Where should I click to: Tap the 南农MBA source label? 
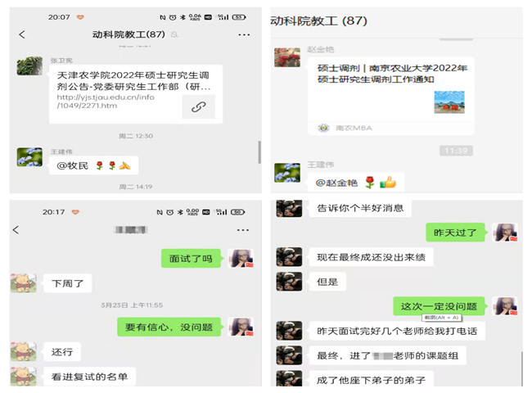(354, 128)
